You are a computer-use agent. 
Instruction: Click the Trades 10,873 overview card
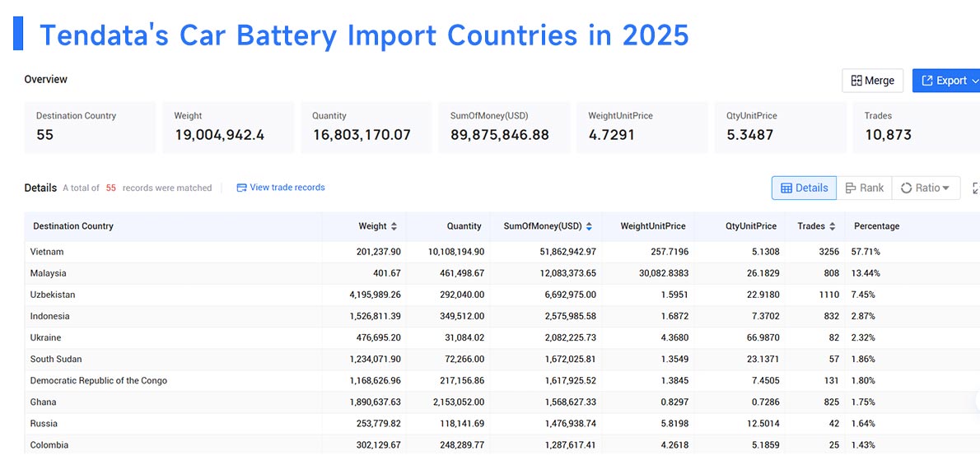coord(917,128)
